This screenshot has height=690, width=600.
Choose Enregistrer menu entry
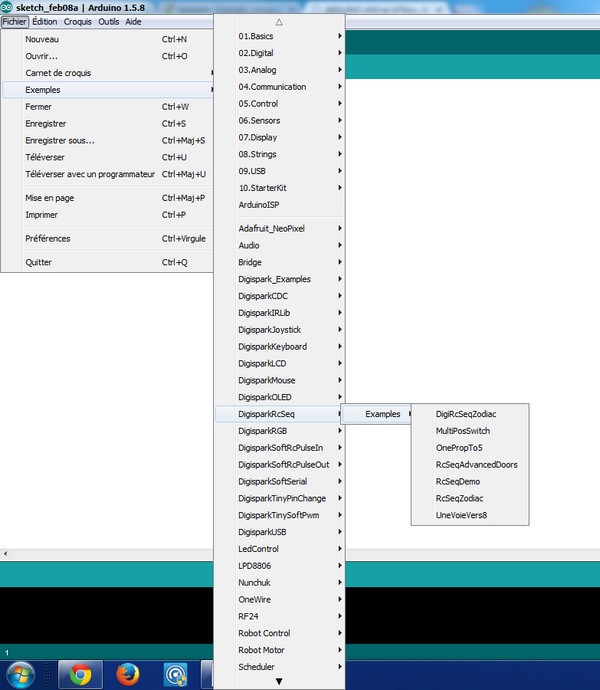(x=108, y=124)
